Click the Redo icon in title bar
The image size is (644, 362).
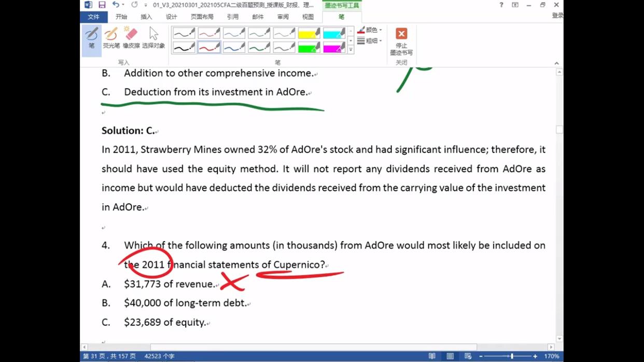click(134, 5)
